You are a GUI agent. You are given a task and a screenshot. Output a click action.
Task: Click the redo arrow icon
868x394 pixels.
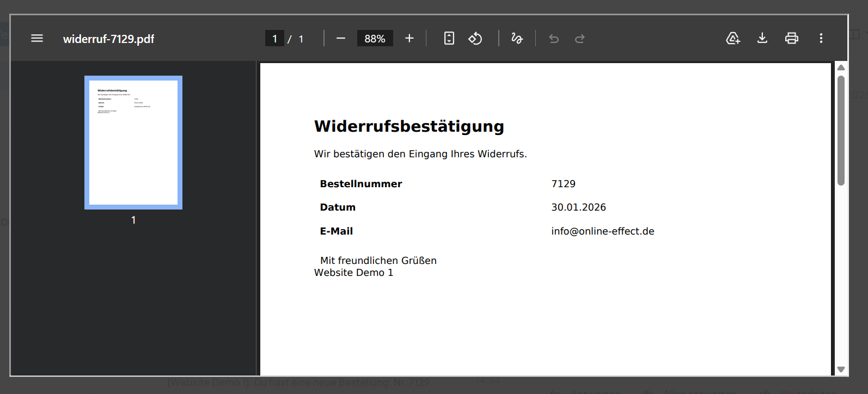click(x=580, y=38)
